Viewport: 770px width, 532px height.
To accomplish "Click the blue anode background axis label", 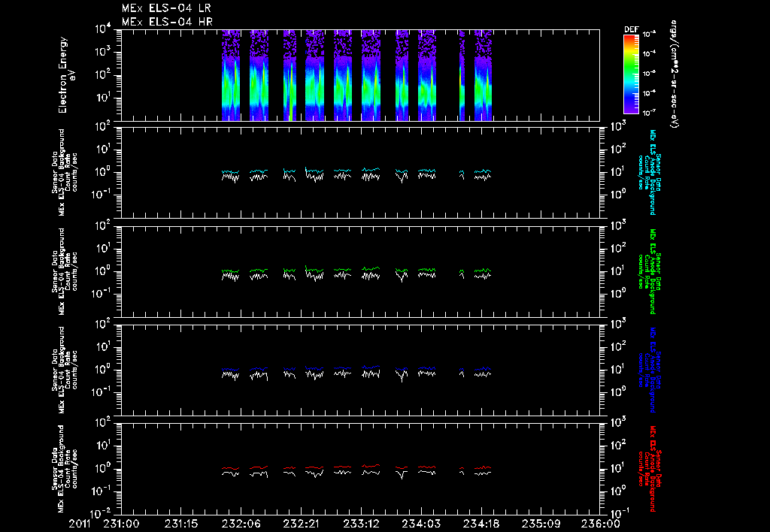I will (648, 370).
